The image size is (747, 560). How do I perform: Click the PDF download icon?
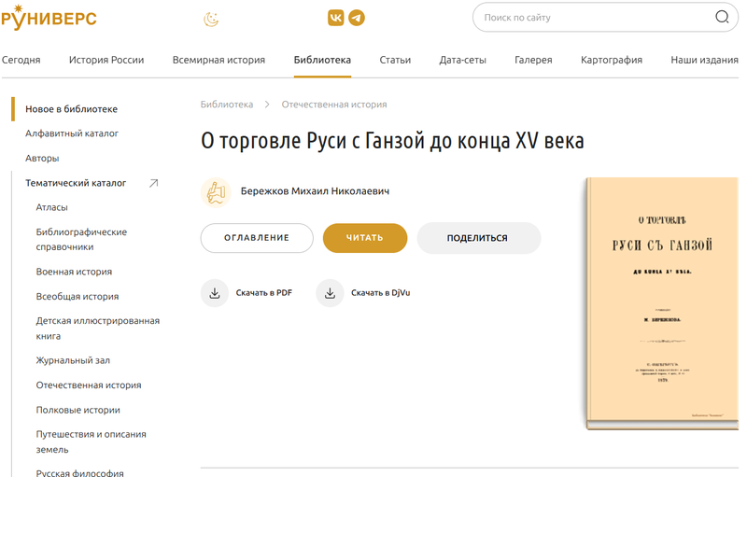215,293
